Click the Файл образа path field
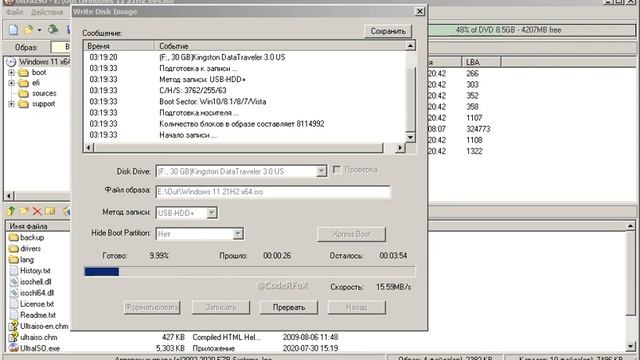The width and height of the screenshot is (640, 360). click(273, 192)
